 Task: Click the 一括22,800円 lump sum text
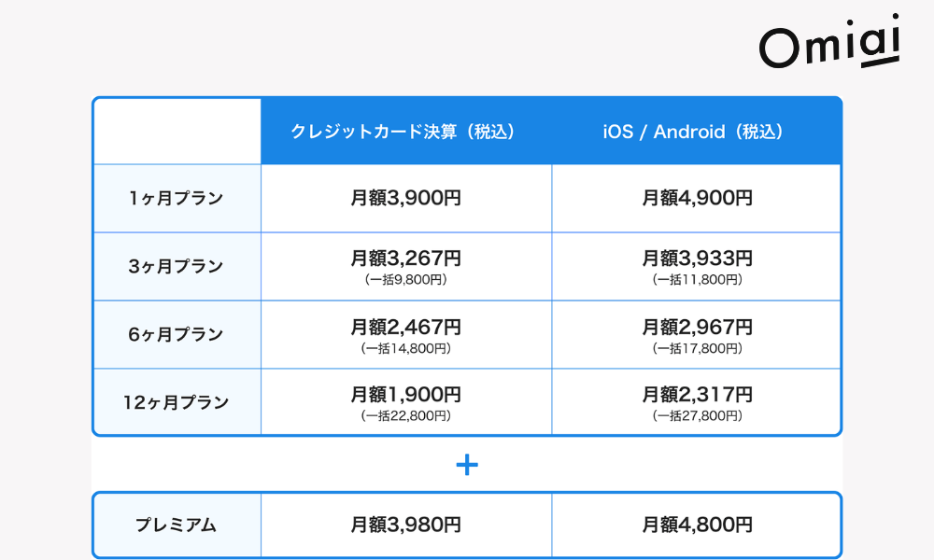405,416
